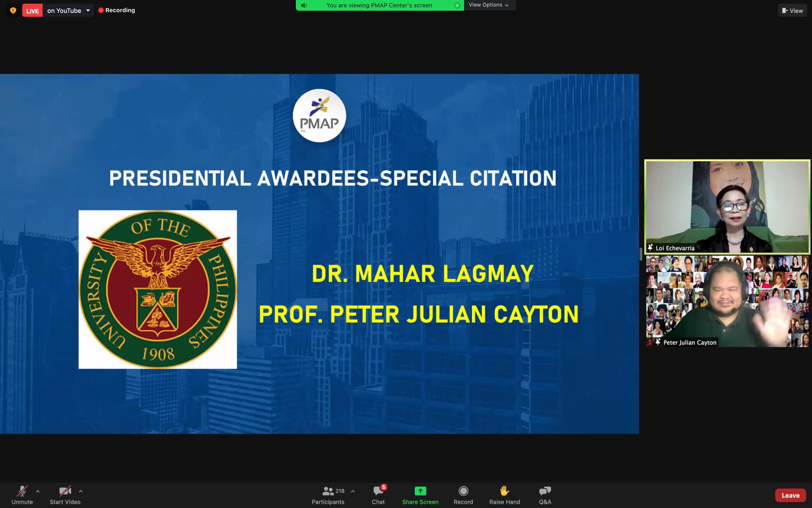
Task: Click the red Leave button
Action: coord(790,495)
